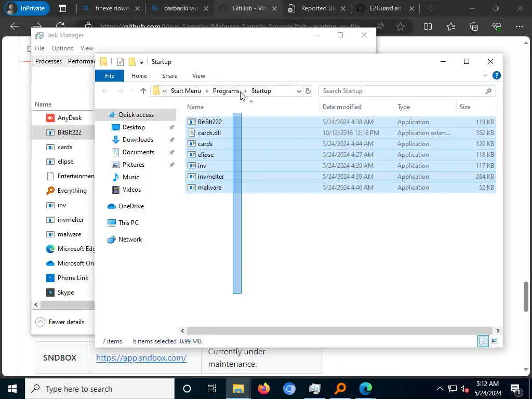Screen dimensions: 532x399
Task: Select the elipse application file in Explorer
Action: pyautogui.click(x=206, y=155)
